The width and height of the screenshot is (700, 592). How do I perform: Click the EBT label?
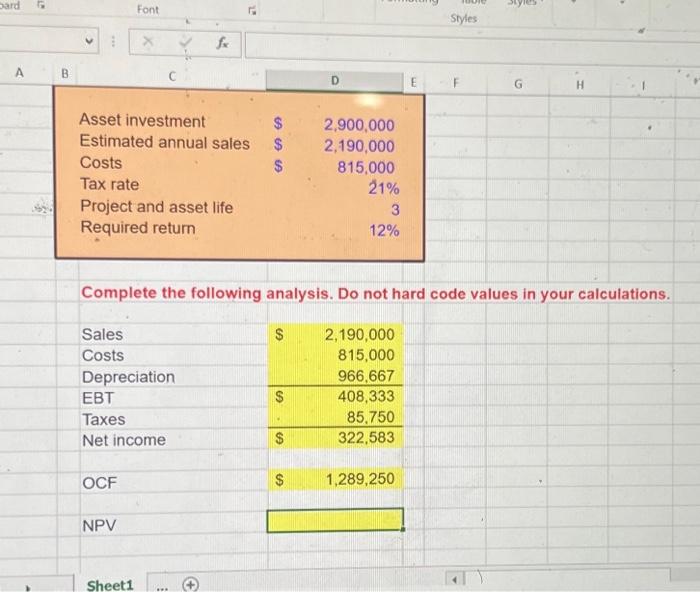[x=98, y=398]
